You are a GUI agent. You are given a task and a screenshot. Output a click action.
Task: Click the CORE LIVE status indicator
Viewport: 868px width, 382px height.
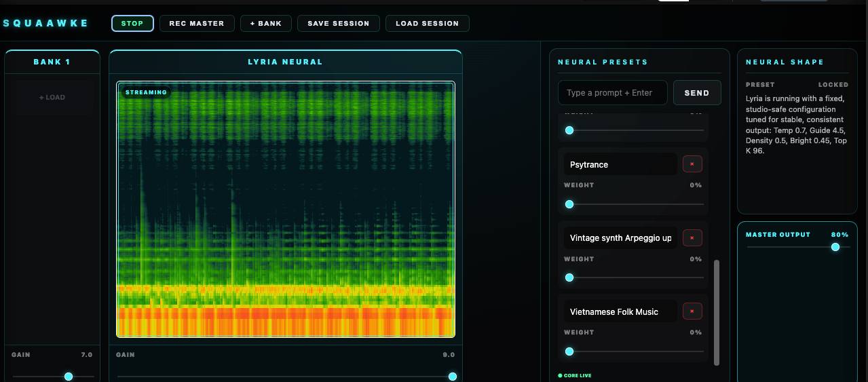(575, 375)
